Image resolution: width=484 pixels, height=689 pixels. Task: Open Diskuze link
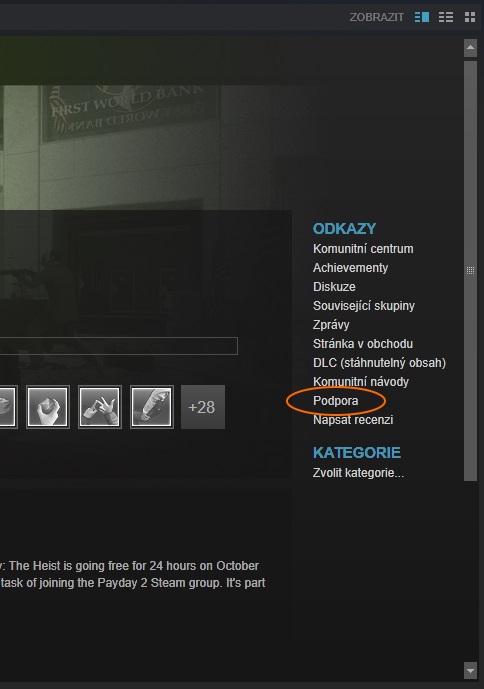334,286
